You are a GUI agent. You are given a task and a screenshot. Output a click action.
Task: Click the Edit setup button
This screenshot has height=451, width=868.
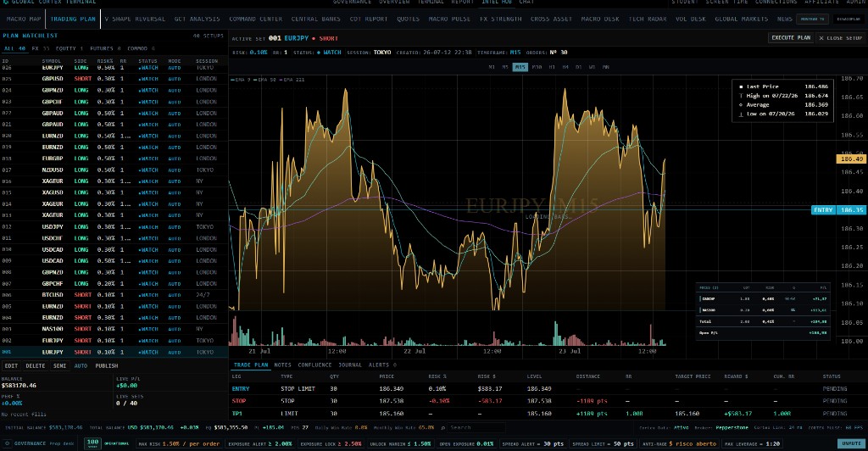11,365
